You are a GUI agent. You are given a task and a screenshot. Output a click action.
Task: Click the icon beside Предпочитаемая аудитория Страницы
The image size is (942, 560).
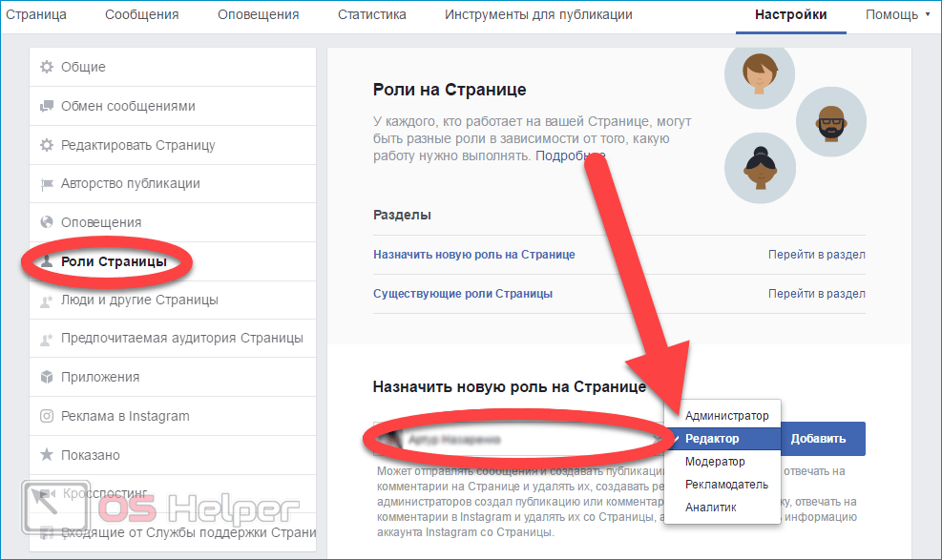point(46,339)
